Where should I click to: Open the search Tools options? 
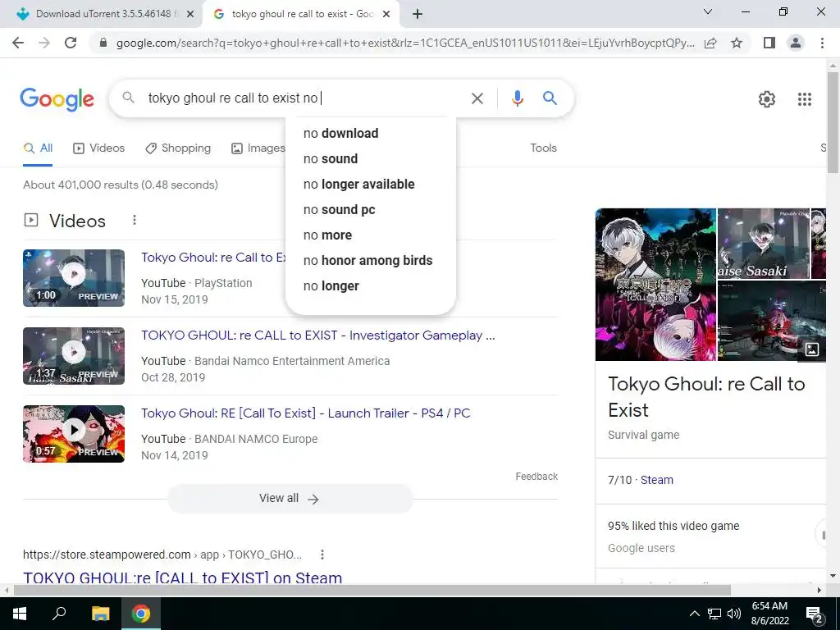tap(543, 148)
